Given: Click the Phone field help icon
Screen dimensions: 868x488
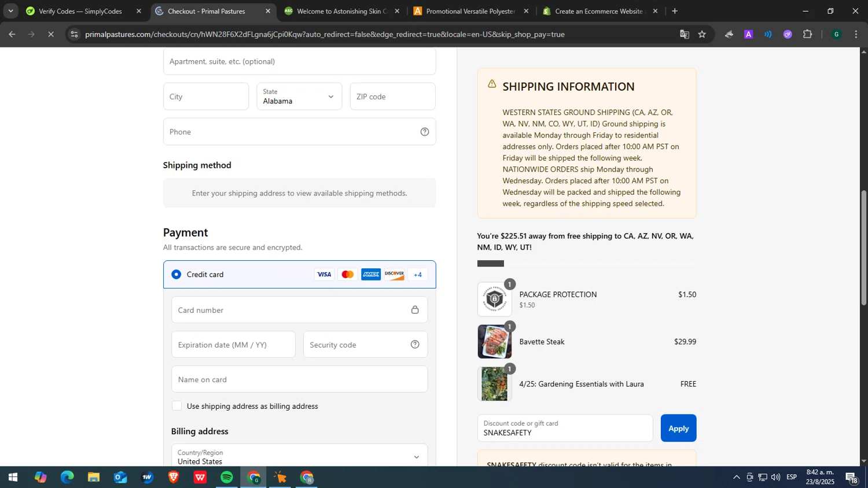Looking at the screenshot, I should tap(425, 132).
